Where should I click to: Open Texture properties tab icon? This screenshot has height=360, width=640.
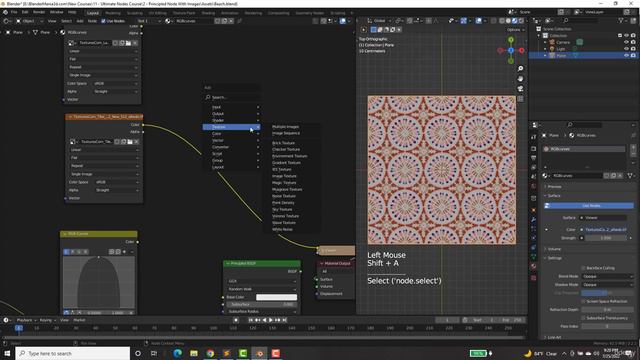click(x=533, y=278)
